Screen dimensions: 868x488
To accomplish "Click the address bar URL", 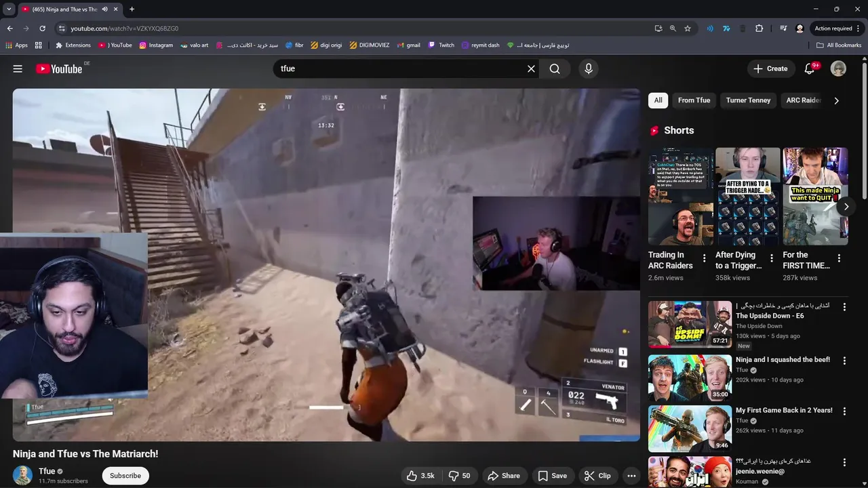I will pos(125,28).
